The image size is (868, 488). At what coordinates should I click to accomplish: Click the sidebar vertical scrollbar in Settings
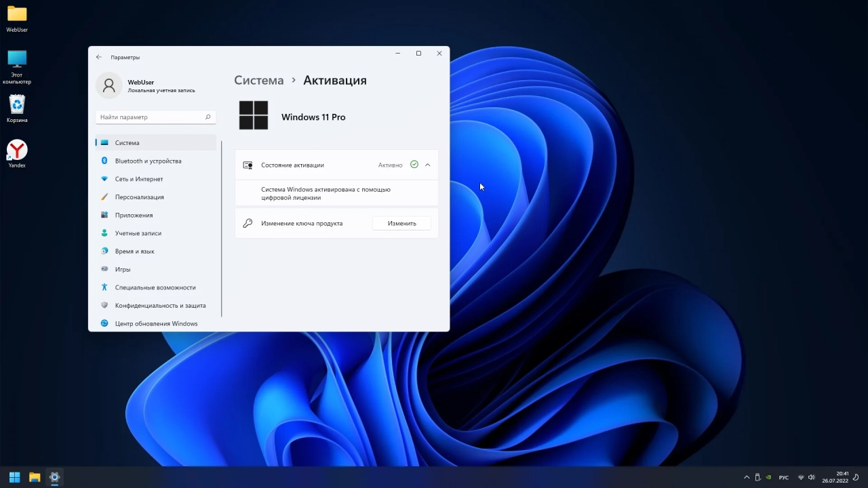[222, 229]
